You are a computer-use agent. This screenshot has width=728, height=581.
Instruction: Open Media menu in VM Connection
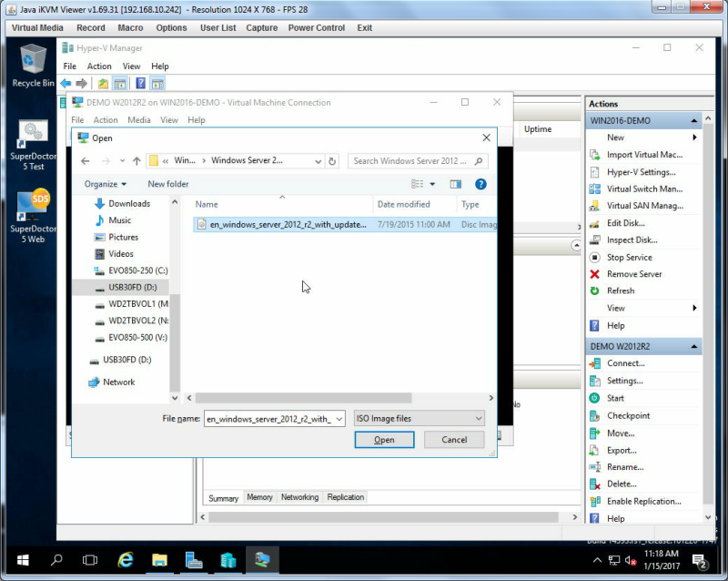139,120
